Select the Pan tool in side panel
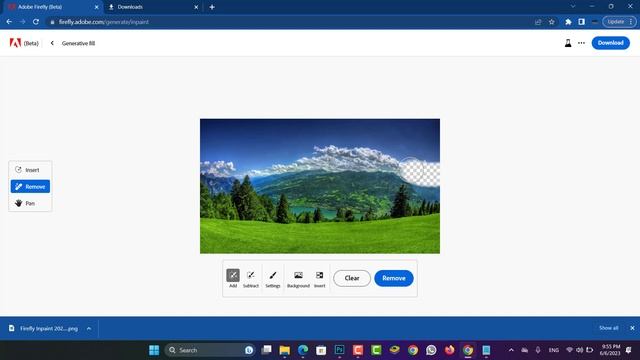This screenshot has width=640, height=360. 30,203
